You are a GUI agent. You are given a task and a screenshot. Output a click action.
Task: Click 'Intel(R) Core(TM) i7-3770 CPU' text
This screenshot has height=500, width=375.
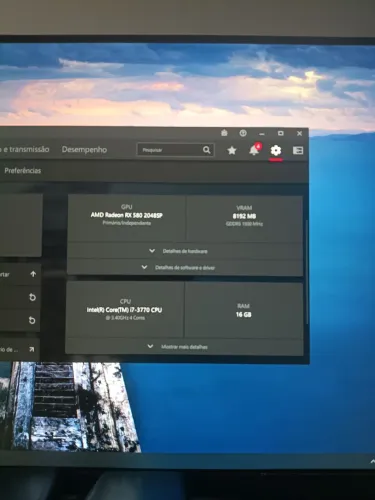point(124,310)
